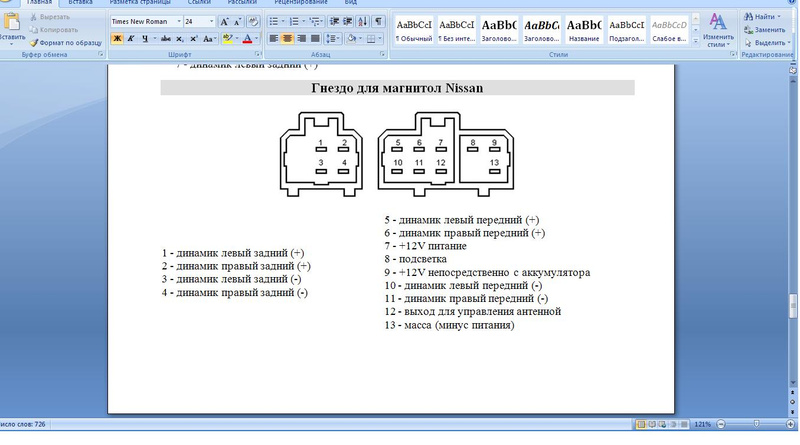Toggle bold formatting button
The height and width of the screenshot is (445, 800).
tap(116, 39)
